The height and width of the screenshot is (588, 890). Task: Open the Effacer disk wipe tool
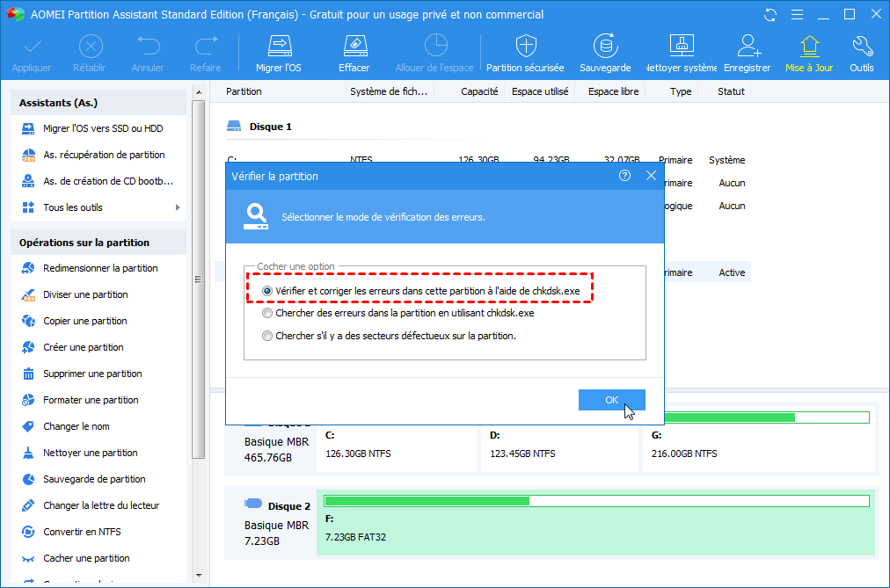click(x=354, y=54)
